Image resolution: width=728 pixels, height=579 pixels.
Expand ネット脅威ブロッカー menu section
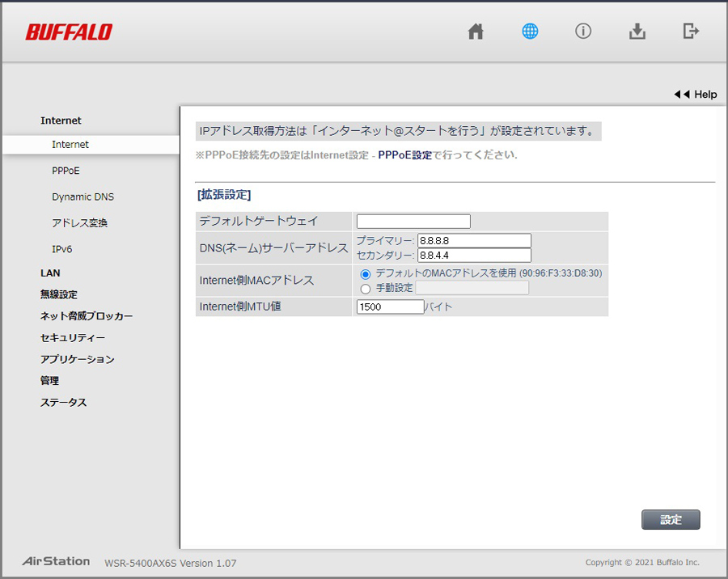87,316
